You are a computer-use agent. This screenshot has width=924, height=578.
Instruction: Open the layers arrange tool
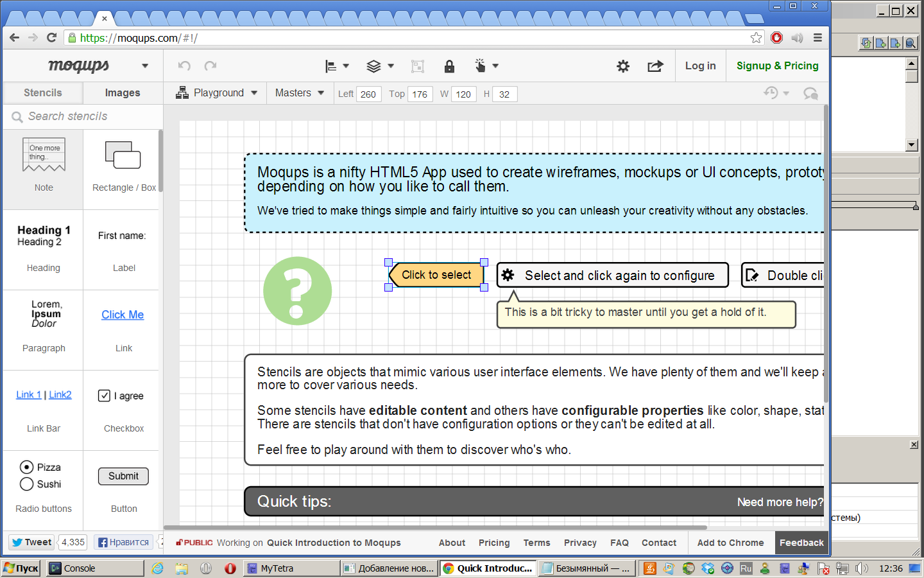(373, 66)
